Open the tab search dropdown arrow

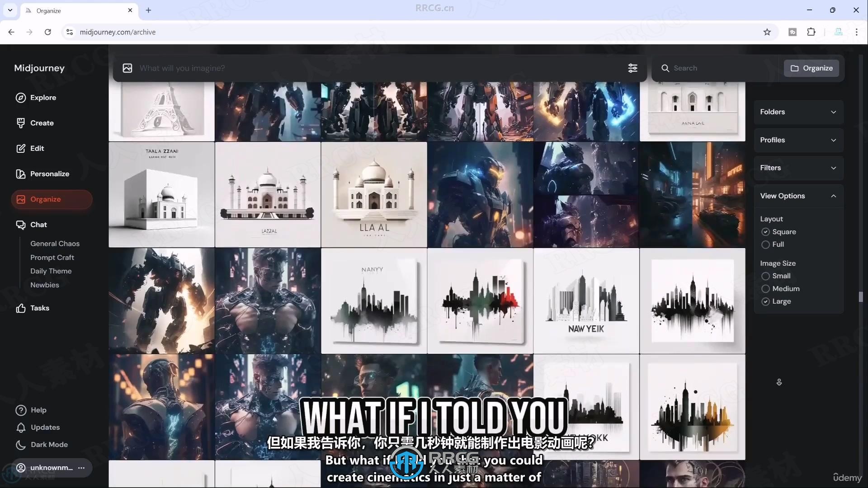coord(10,10)
